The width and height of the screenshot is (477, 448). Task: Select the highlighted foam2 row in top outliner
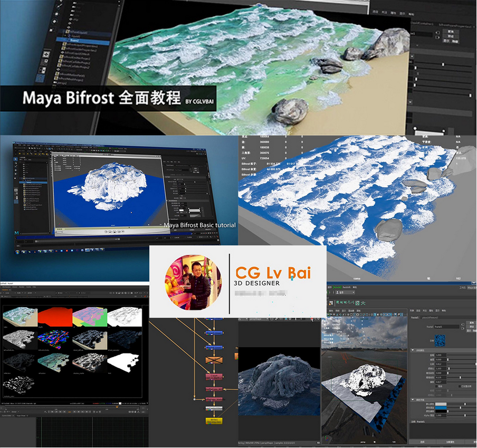(x=83, y=41)
